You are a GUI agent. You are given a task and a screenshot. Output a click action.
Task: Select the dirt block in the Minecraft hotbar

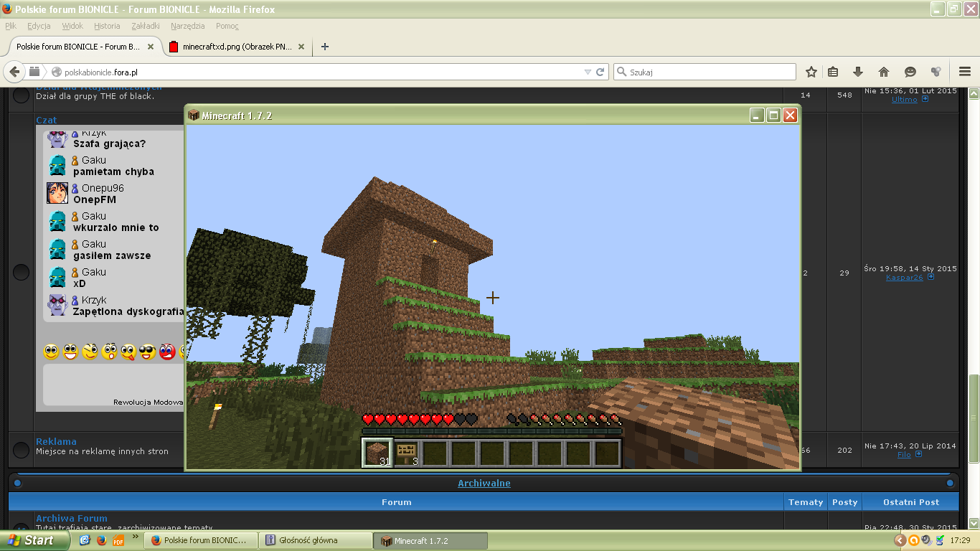tap(376, 451)
